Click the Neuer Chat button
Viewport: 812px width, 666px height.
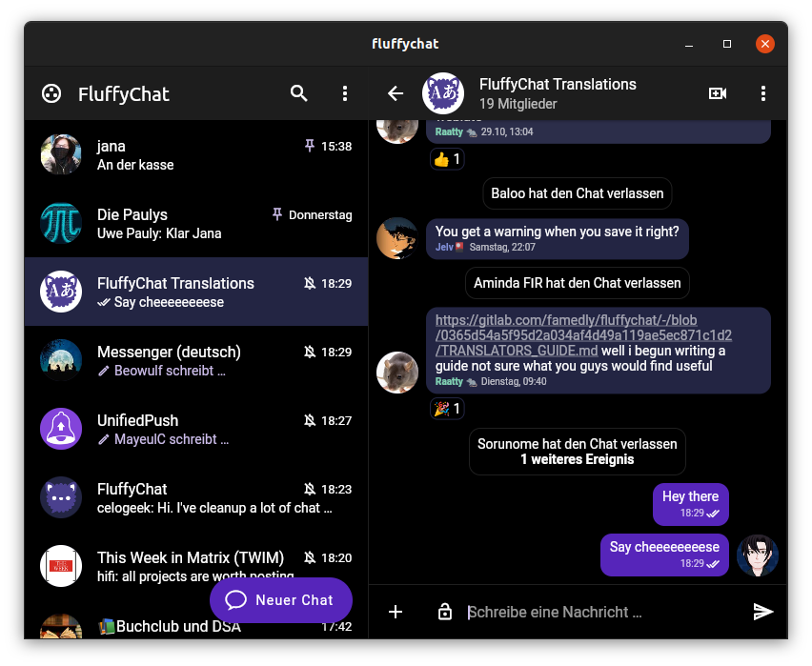pos(281,600)
